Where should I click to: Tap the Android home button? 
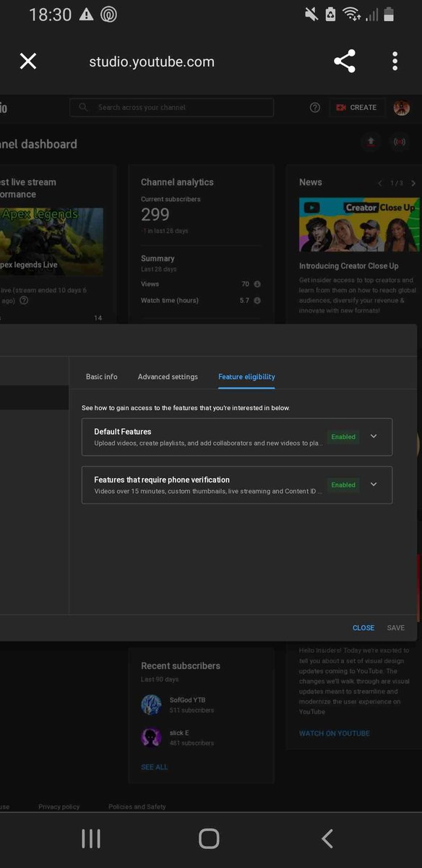point(209,838)
